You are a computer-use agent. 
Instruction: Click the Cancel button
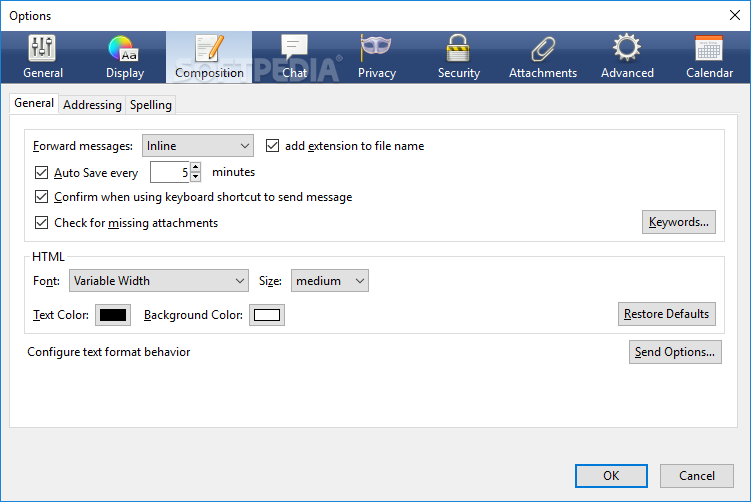(x=696, y=476)
